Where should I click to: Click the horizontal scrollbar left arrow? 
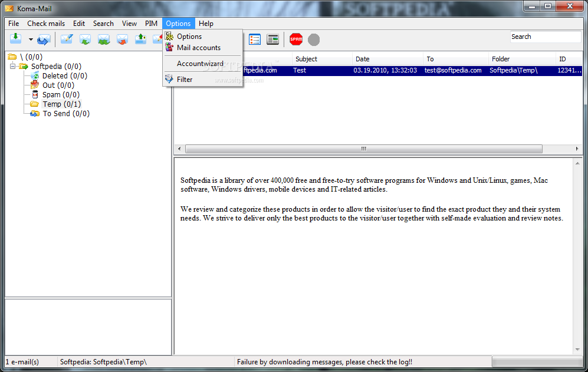coord(179,149)
